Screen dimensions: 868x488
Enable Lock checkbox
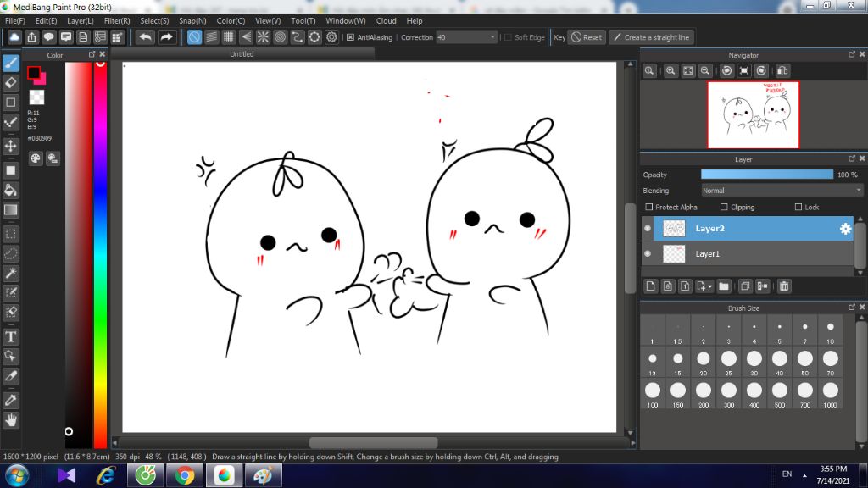pyautogui.click(x=798, y=207)
